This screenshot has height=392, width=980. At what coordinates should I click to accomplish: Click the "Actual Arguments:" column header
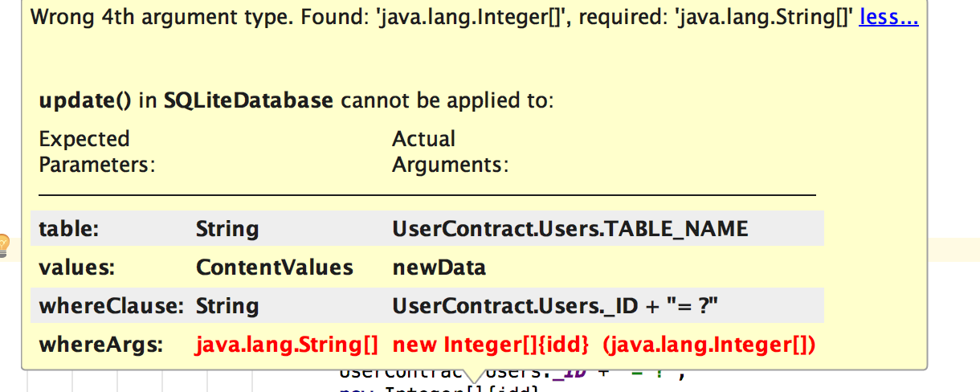450,152
